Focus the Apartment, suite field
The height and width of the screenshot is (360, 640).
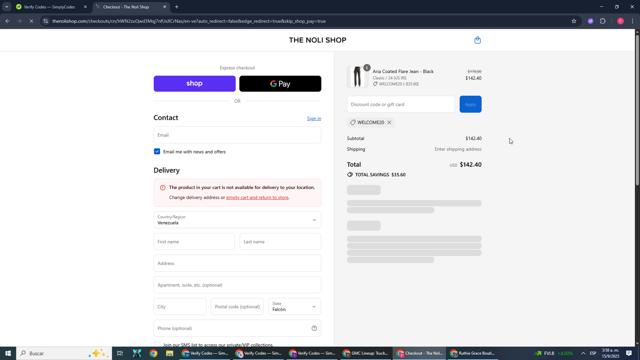(237, 285)
